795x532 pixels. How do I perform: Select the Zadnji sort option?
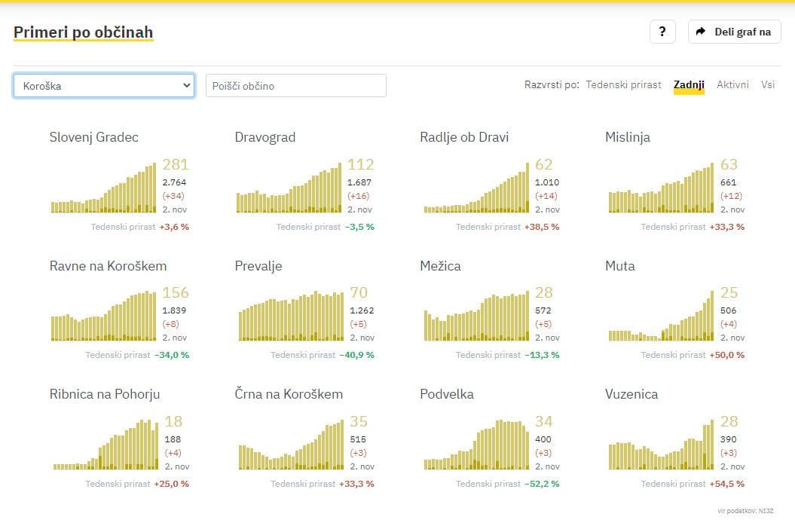689,84
